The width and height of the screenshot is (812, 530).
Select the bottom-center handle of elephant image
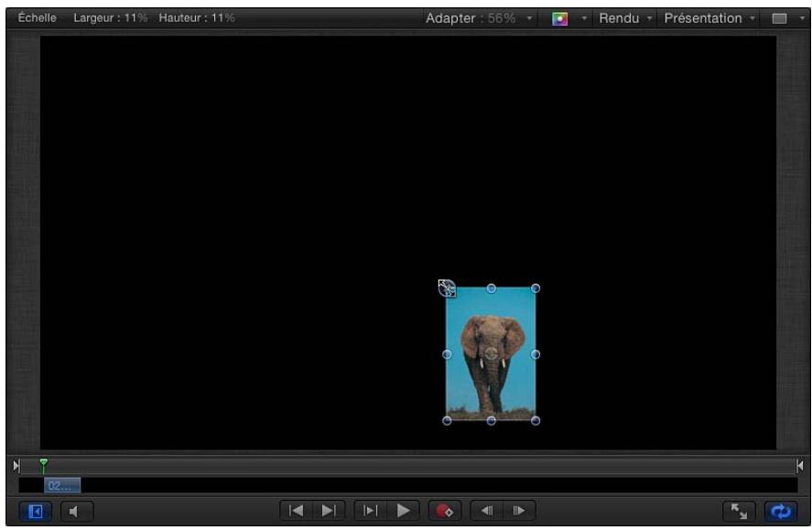pyautogui.click(x=491, y=421)
